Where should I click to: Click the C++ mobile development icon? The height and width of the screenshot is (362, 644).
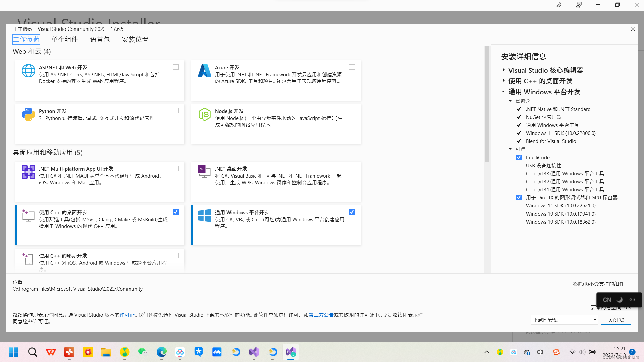[29, 259]
